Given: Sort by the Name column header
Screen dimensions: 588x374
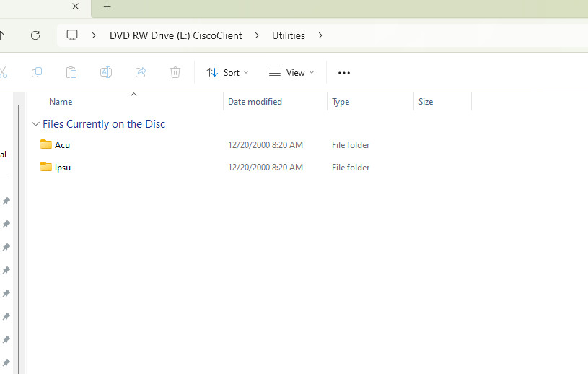Looking at the screenshot, I should pyautogui.click(x=61, y=102).
